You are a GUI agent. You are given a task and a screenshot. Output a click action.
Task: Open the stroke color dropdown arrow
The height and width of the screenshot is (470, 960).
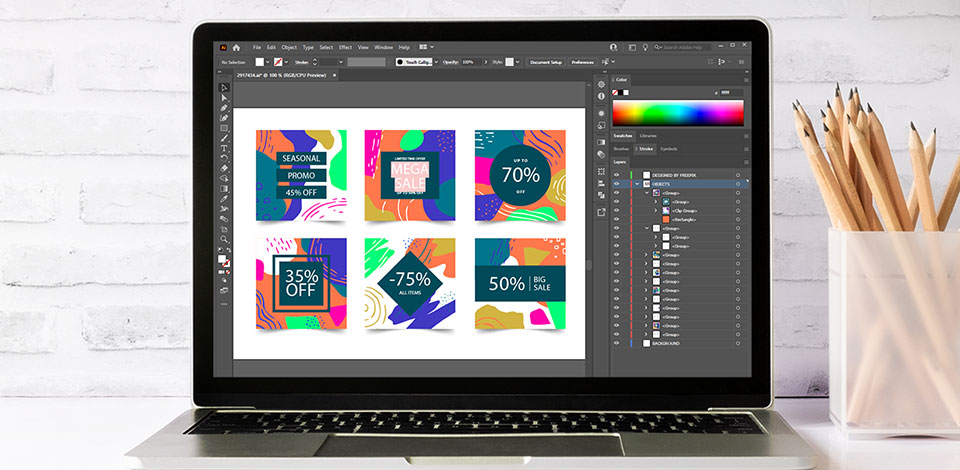[287, 62]
